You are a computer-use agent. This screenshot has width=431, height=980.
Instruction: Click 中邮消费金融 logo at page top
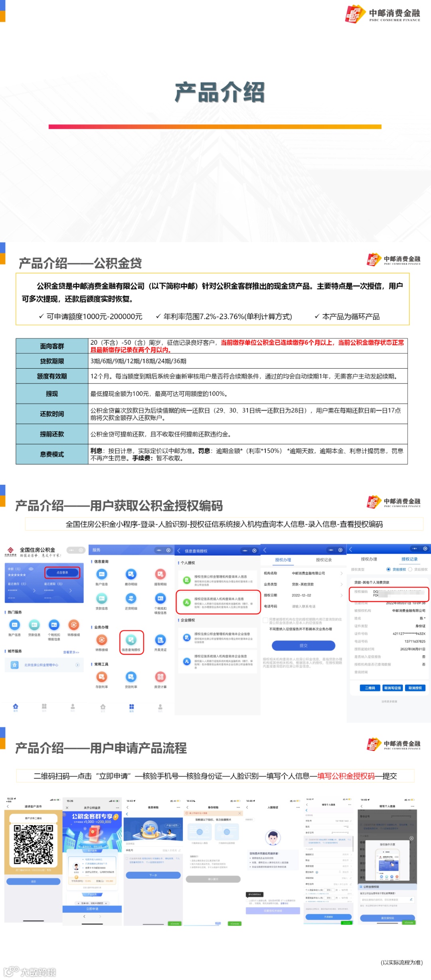click(383, 14)
